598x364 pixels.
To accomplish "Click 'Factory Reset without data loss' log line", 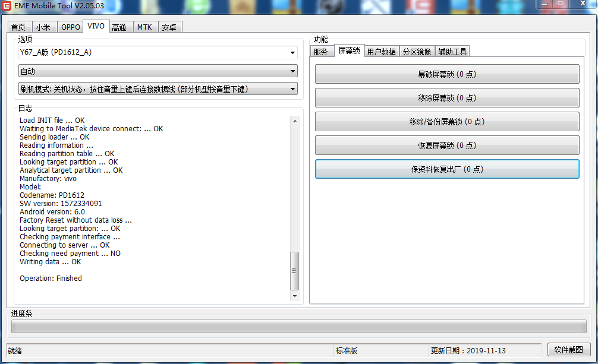I will tap(76, 220).
